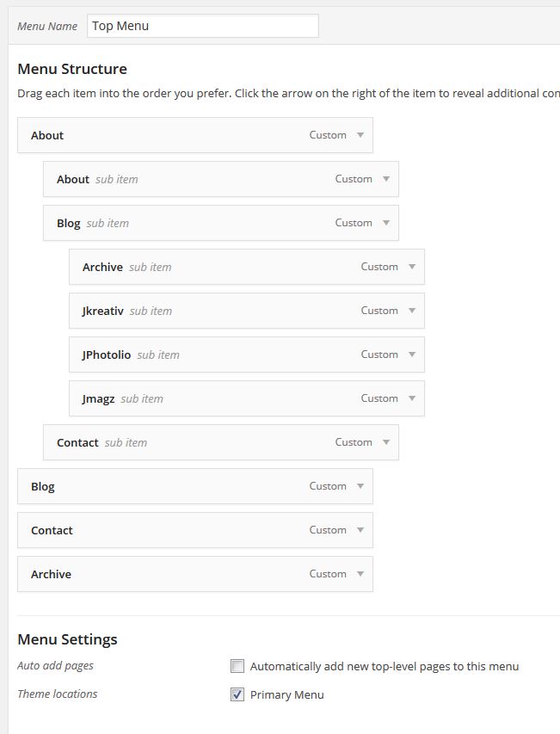The image size is (560, 734).
Task: Uncheck the Primary Menu theme location
Action: [237, 694]
